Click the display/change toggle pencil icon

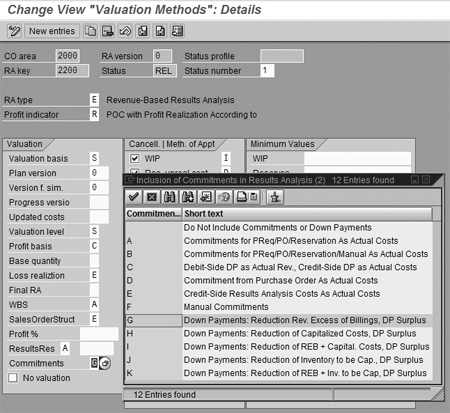tap(14, 31)
